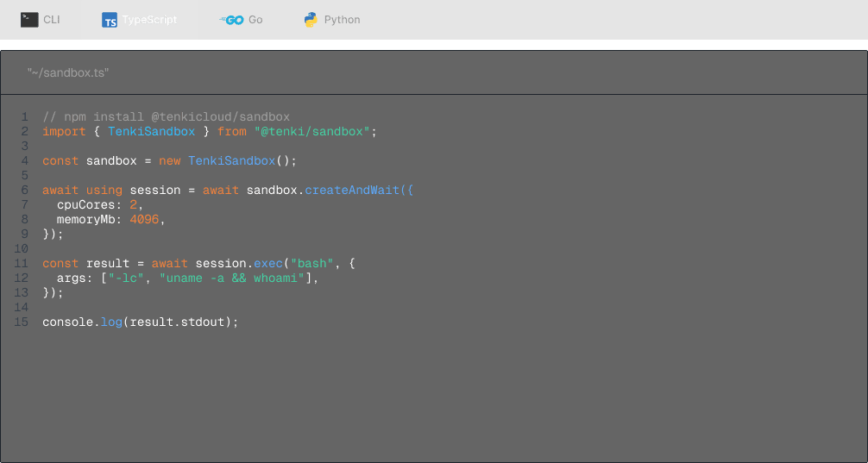
Task: Click console.log(result.stdout) statement
Action: 140,322
